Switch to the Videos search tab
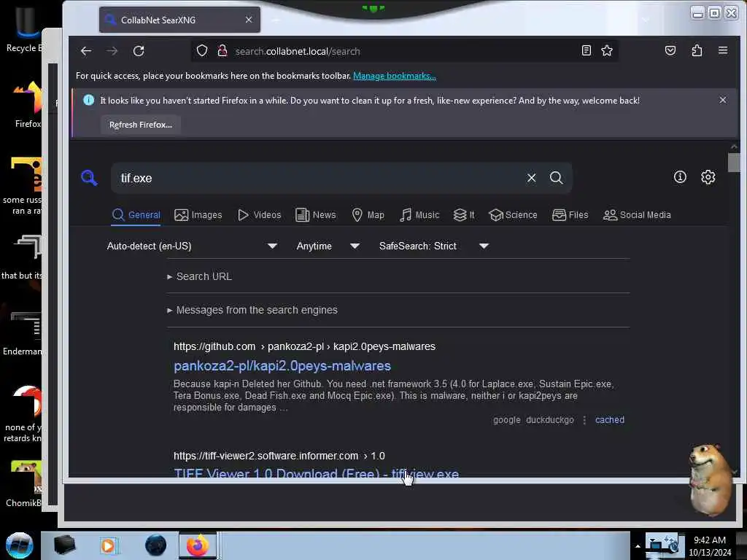Viewport: 747px width, 560px height. [x=259, y=215]
